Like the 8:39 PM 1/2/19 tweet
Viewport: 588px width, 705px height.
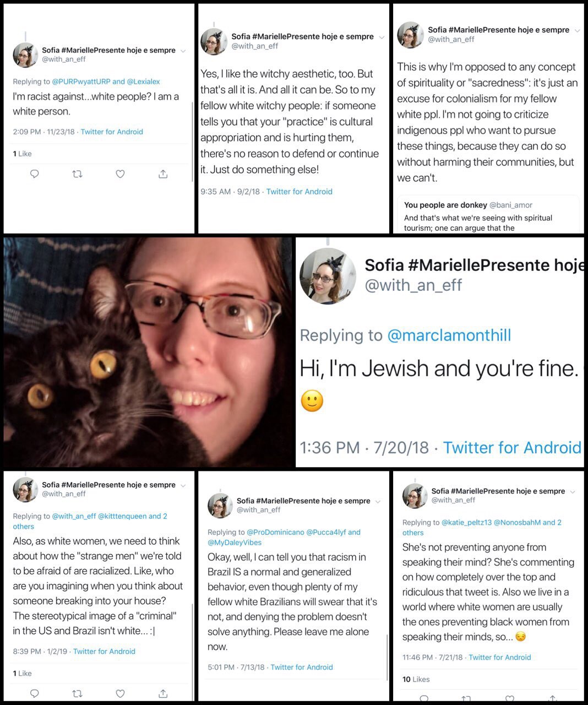tap(120, 693)
